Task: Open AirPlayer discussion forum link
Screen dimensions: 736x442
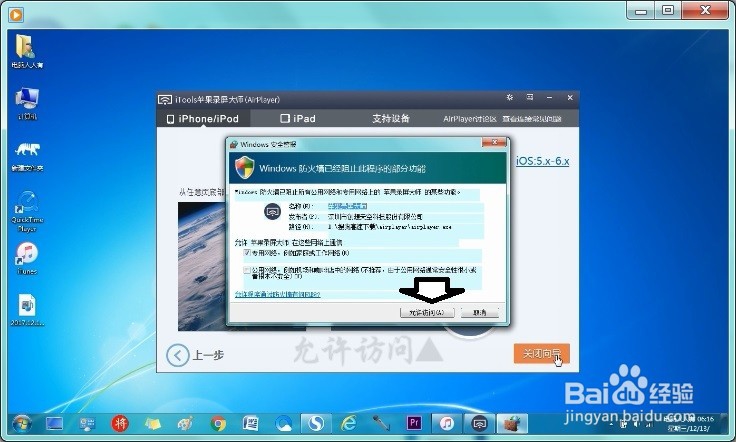Action: tap(470, 119)
